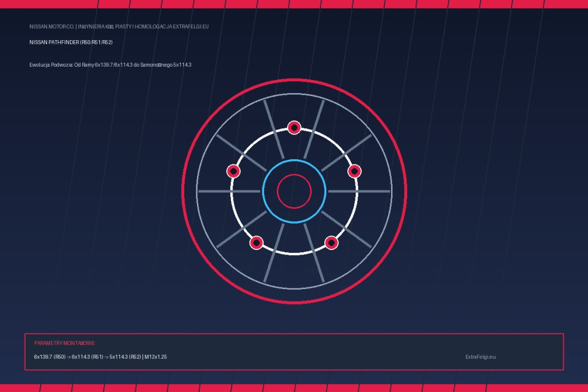Image resolution: width=588 pixels, height=392 pixels.
Task: Click the upper-right bolt hole on the wheel
Action: 354,171
